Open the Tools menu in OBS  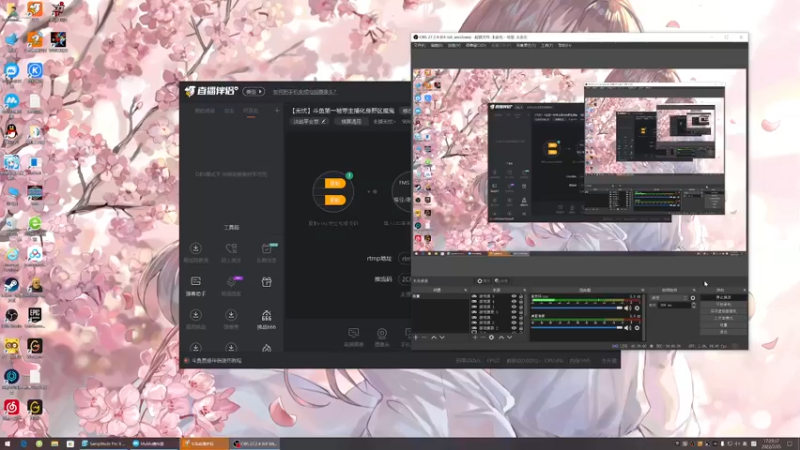pyautogui.click(x=547, y=45)
